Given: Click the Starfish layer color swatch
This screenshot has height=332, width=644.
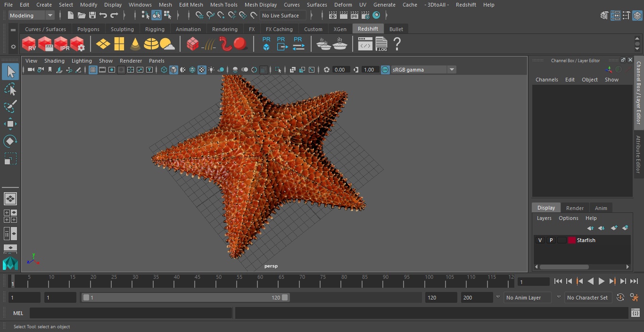Looking at the screenshot, I should click(572, 240).
